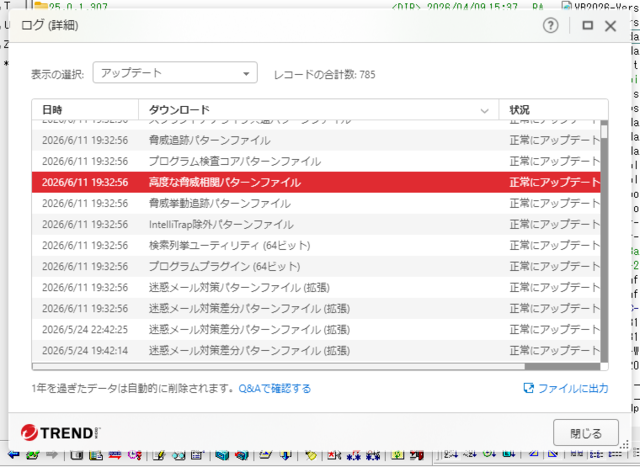Select the プログラムプラグイン (64ビット) row
The image size is (640, 467).
(316, 267)
